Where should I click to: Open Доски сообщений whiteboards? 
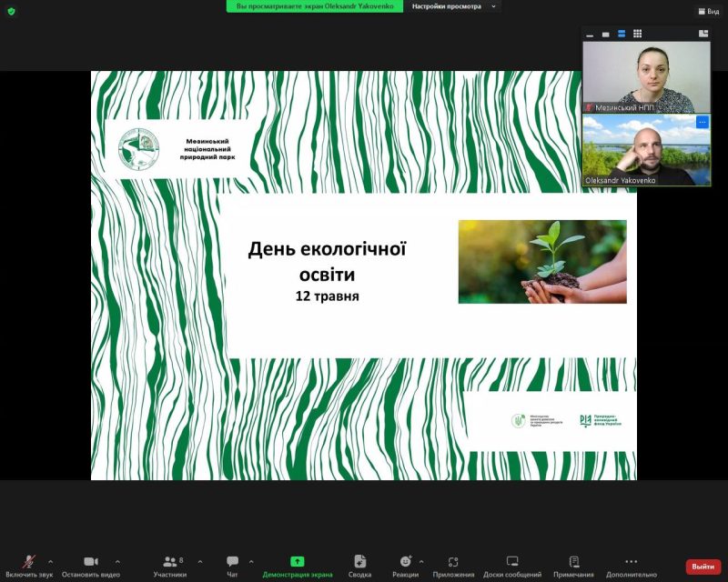[511, 566]
